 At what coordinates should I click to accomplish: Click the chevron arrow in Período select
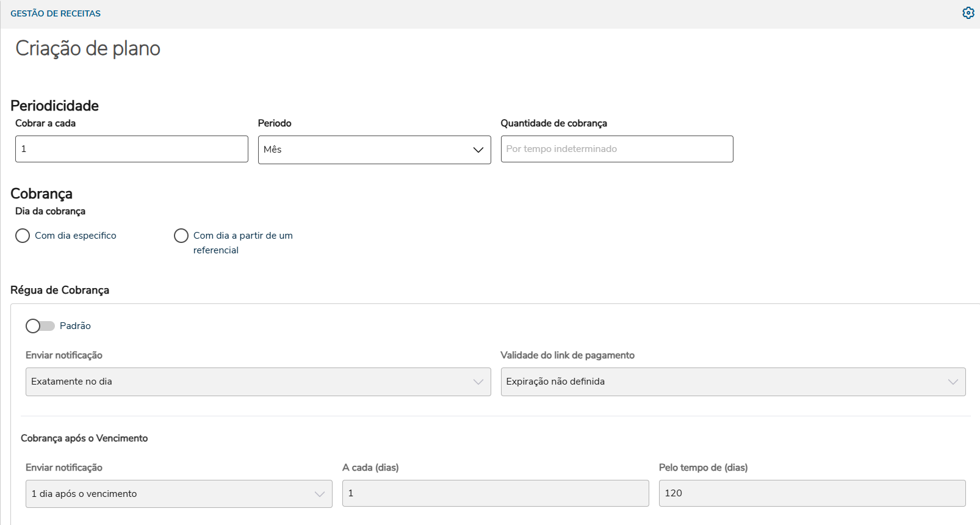(478, 150)
